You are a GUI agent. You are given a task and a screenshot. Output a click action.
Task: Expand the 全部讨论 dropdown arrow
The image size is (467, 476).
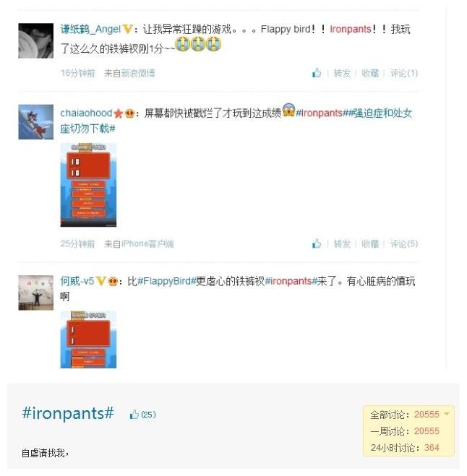[x=447, y=414]
